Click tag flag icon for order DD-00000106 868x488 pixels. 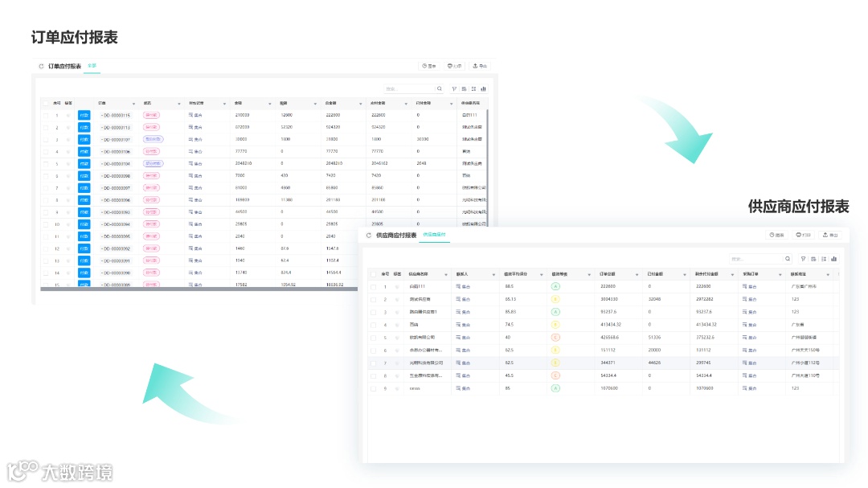point(68,152)
